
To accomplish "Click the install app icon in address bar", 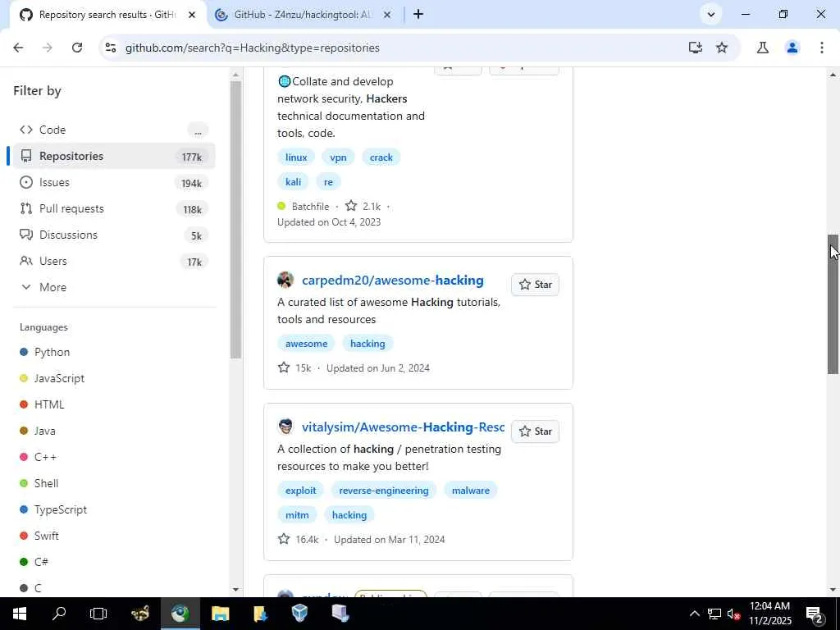I will [696, 48].
